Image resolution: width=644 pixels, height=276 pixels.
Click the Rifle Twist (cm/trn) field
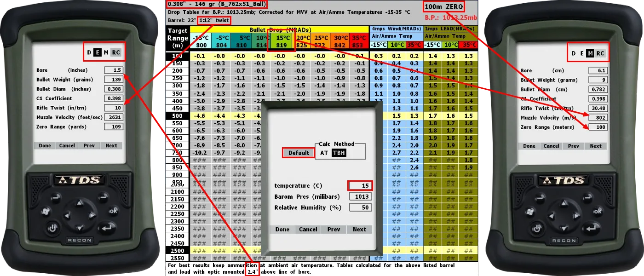pos(598,108)
